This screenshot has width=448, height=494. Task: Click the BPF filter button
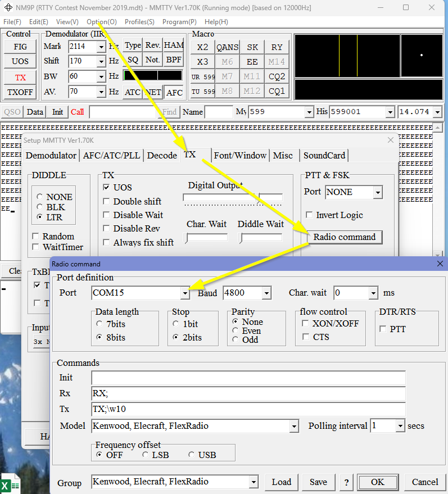[174, 60]
